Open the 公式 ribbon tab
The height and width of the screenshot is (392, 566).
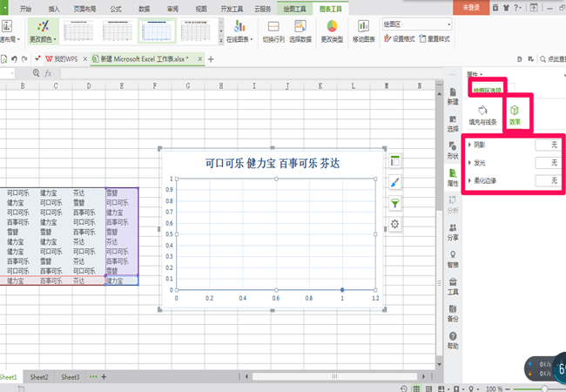tap(116, 9)
